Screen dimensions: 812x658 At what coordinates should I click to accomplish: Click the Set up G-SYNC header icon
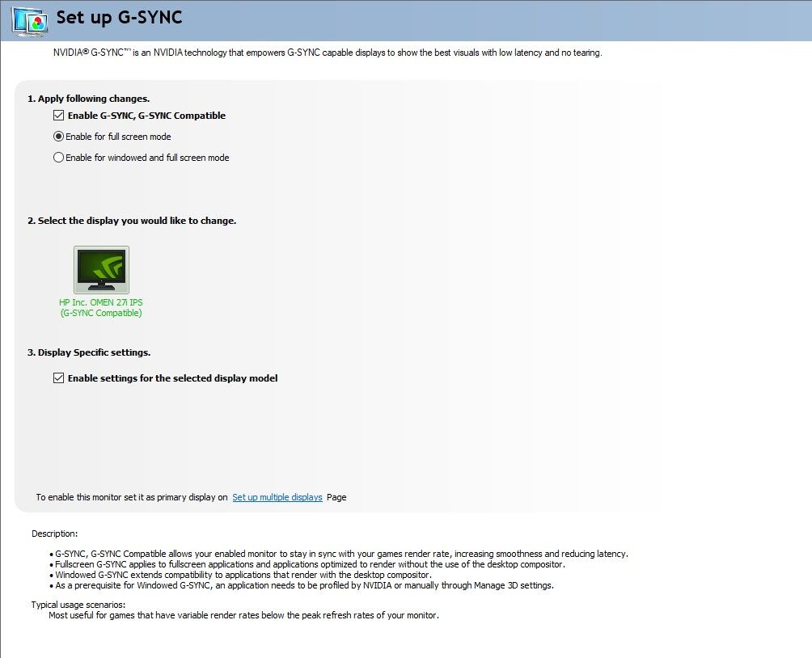click(x=29, y=21)
